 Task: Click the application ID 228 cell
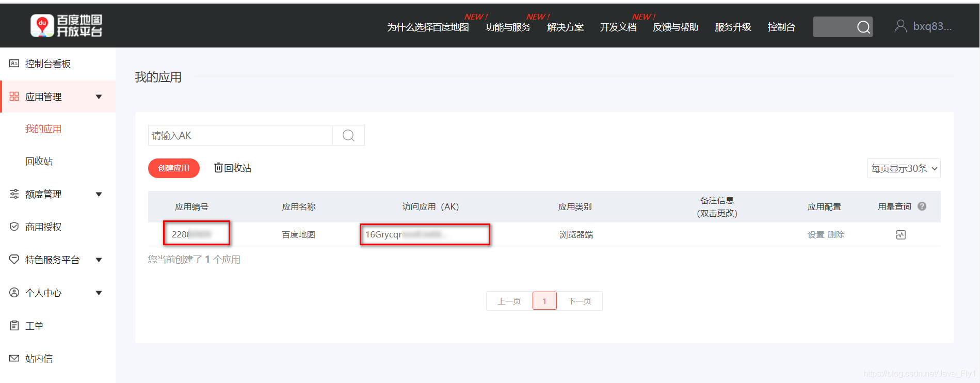click(x=197, y=233)
